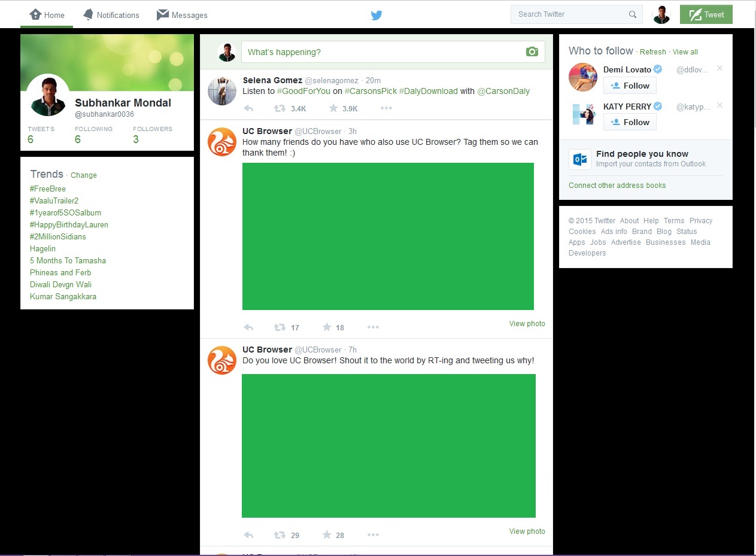756x556 pixels.
Task: Open Phineas and Ferb trend
Action: point(60,272)
